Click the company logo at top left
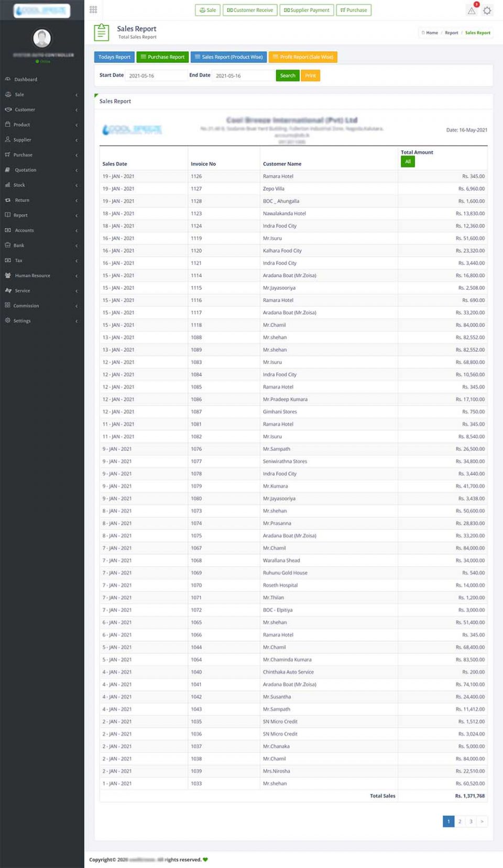The height and width of the screenshot is (868, 503). tap(41, 10)
